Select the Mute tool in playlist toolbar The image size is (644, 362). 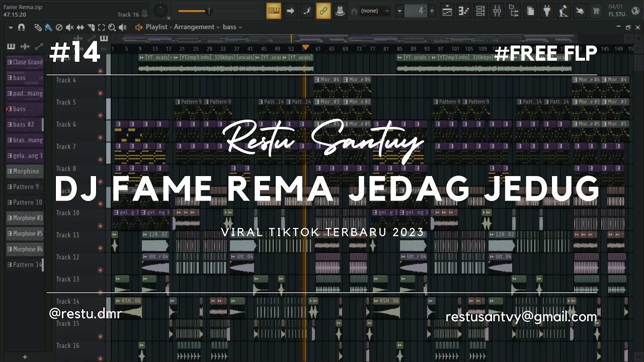[x=69, y=28]
